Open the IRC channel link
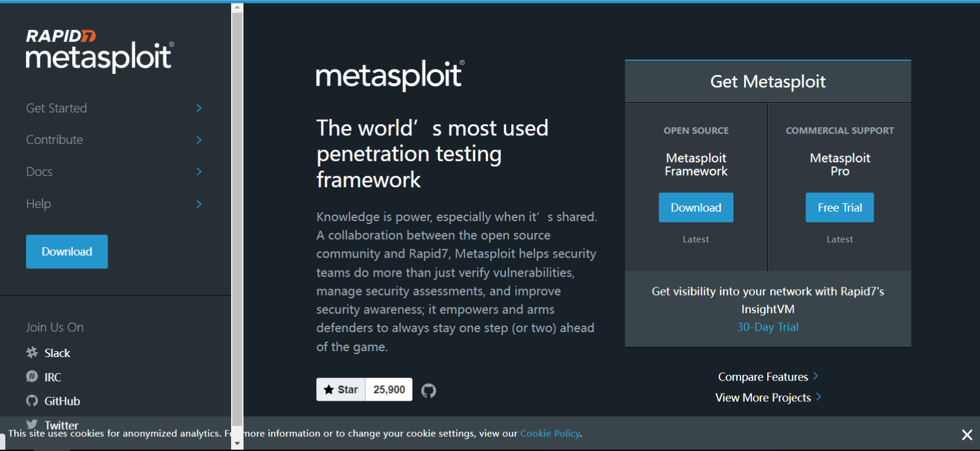Viewport: 980px width, 451px height. pyautogui.click(x=53, y=377)
